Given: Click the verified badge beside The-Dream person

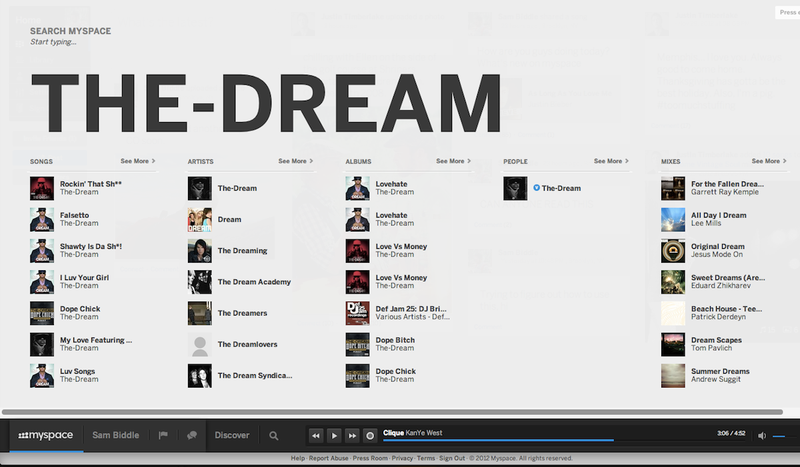Looking at the screenshot, I should click(536, 188).
